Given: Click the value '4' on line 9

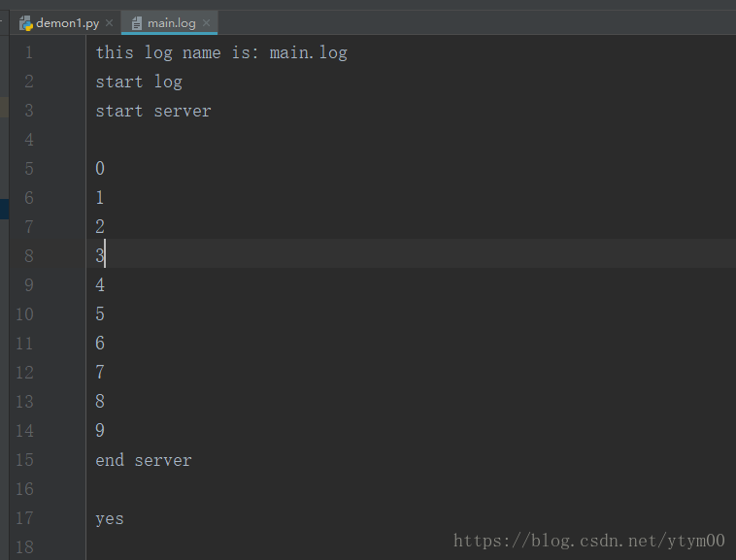Looking at the screenshot, I should (100, 284).
